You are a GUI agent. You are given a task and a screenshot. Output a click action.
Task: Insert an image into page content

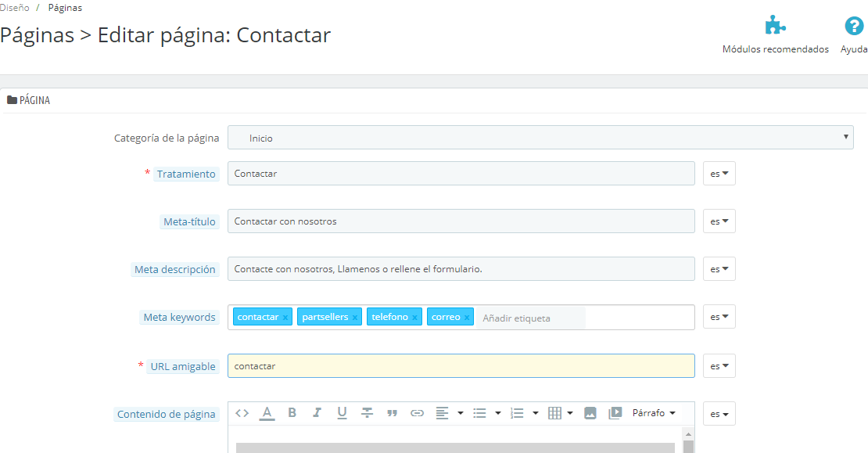pos(590,413)
